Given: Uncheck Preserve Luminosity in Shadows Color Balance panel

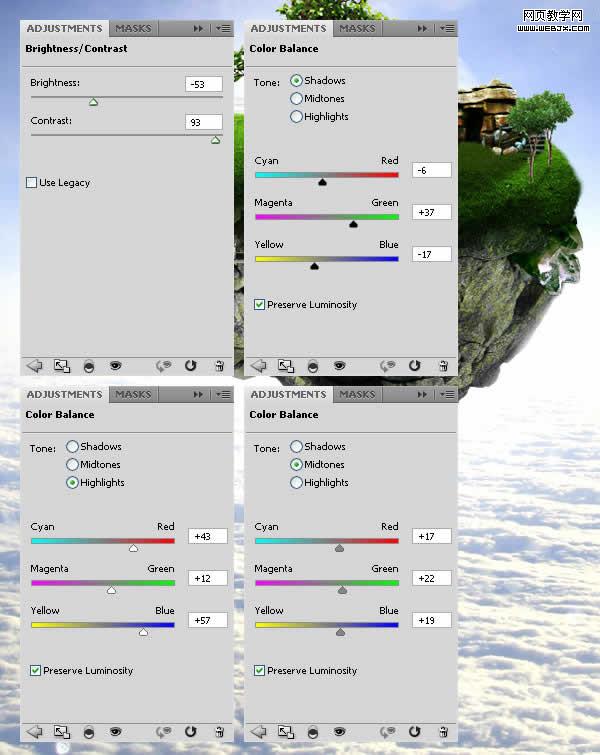Looking at the screenshot, I should 259,304.
